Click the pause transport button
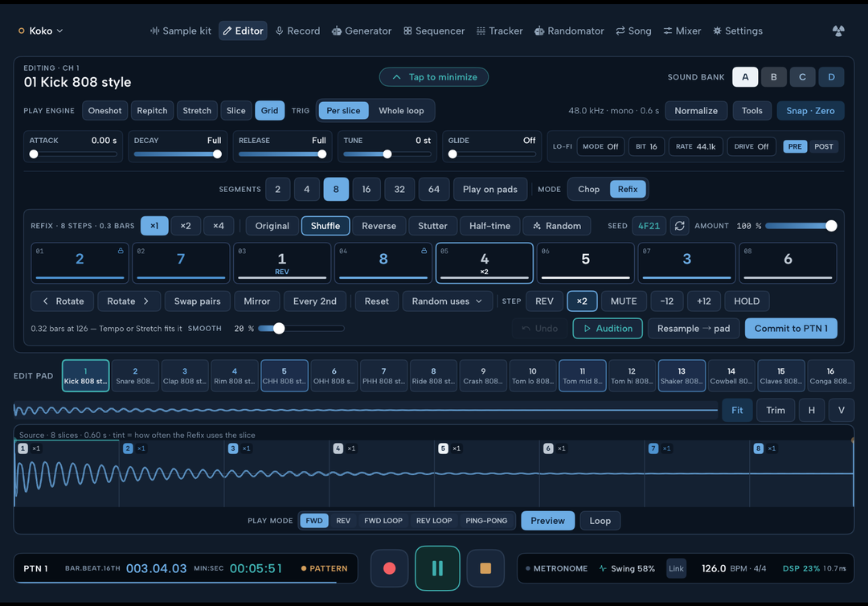 pos(437,568)
